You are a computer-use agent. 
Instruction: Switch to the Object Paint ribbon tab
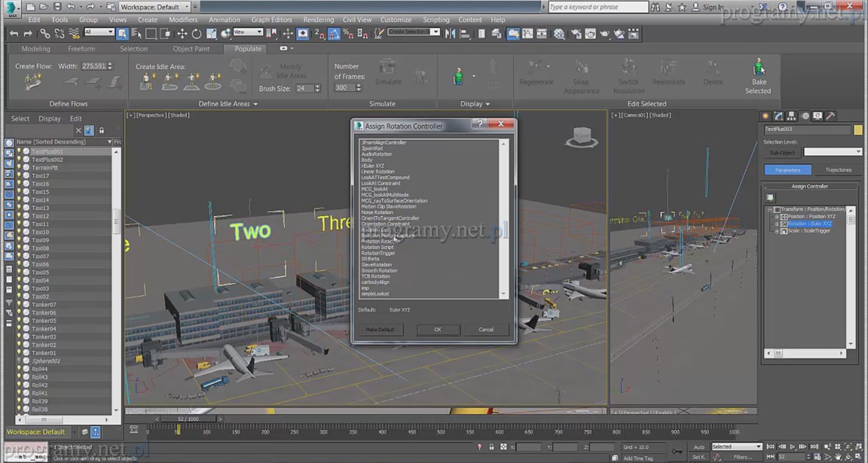191,49
